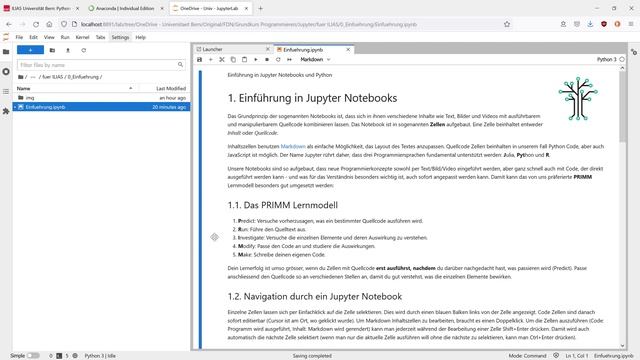This screenshot has height=360, width=640.
Task: Click notebook trust shield icon in status bar
Action: [x=556, y=356]
